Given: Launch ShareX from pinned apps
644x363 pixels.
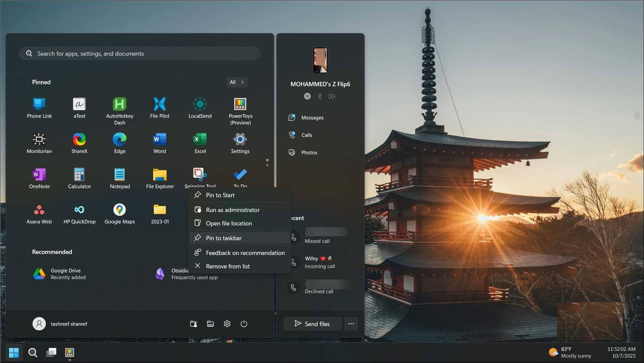Looking at the screenshot, I should (x=79, y=143).
